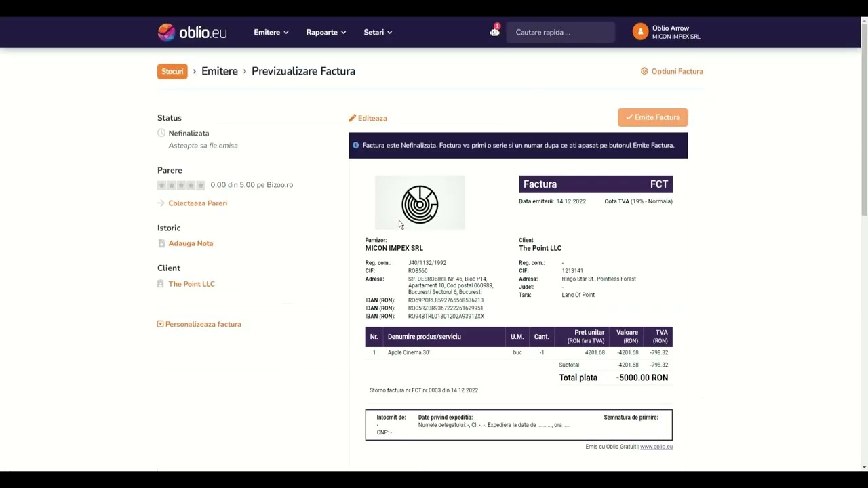
Task: Click the Cota TVA (19% - Normala) text
Action: [x=638, y=201]
